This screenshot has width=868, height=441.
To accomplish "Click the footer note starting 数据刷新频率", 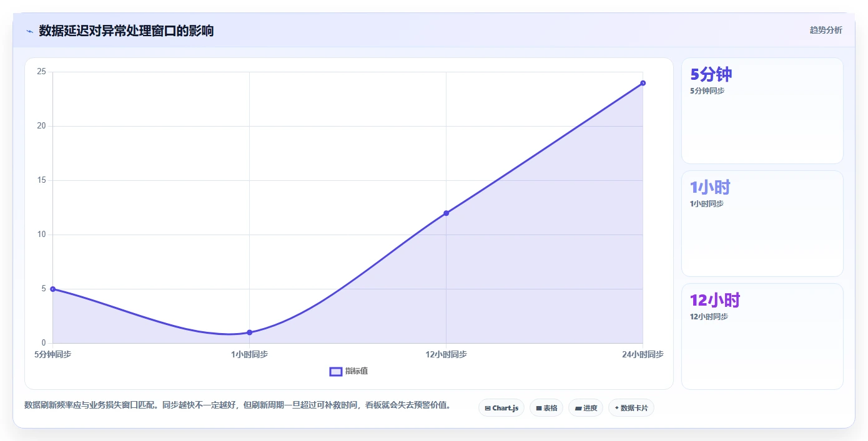I will pyautogui.click(x=237, y=405).
